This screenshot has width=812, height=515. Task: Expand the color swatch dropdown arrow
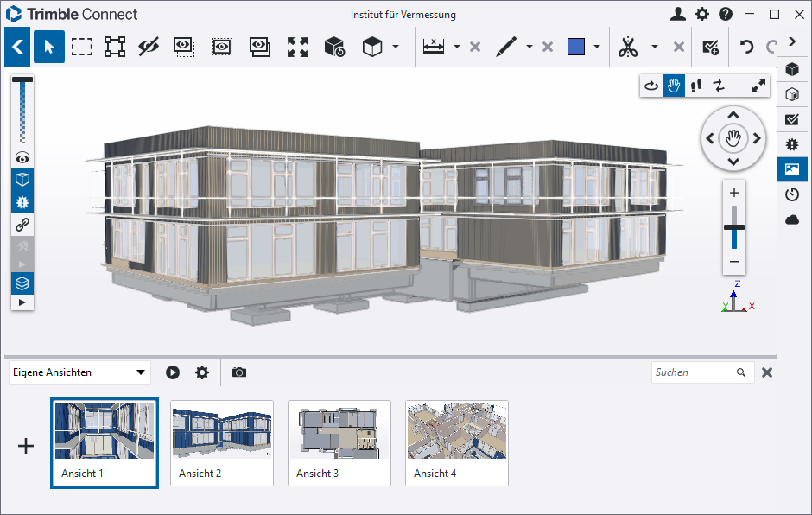[x=597, y=47]
